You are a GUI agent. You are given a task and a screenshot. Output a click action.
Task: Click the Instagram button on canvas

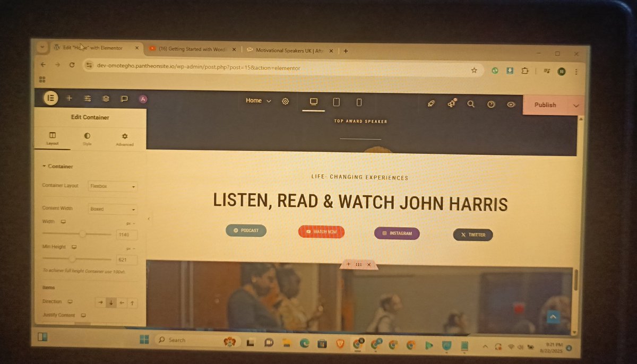tap(397, 233)
